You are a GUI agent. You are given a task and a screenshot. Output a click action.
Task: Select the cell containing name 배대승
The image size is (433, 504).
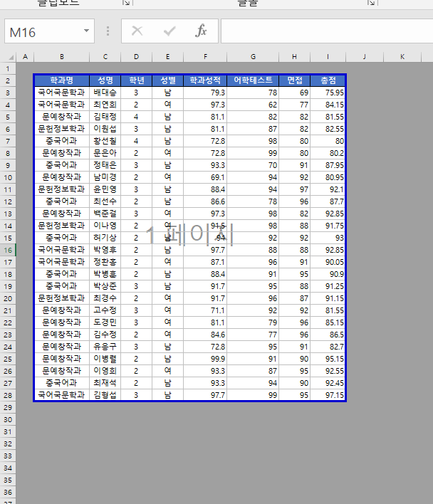pyautogui.click(x=105, y=93)
